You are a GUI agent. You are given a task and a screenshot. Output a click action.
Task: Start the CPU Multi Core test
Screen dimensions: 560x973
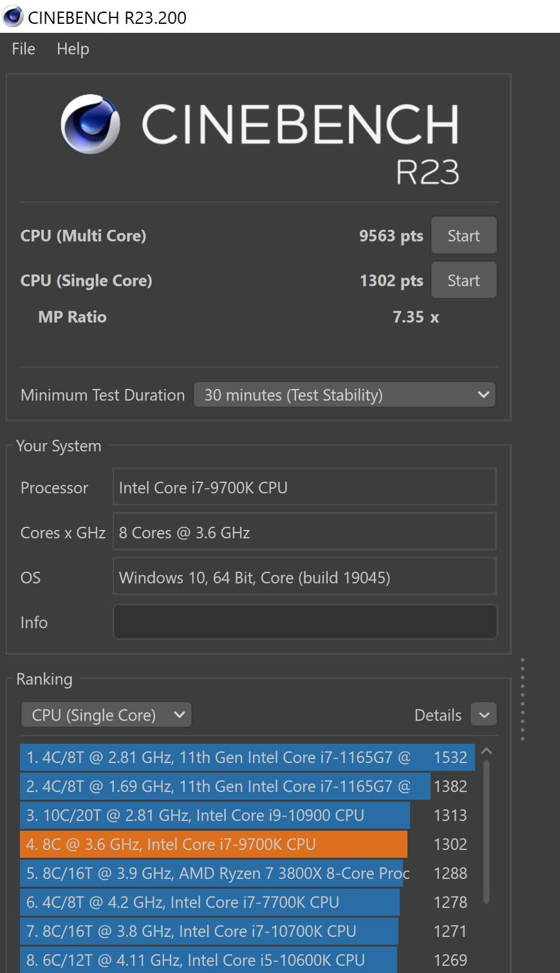pyautogui.click(x=463, y=236)
